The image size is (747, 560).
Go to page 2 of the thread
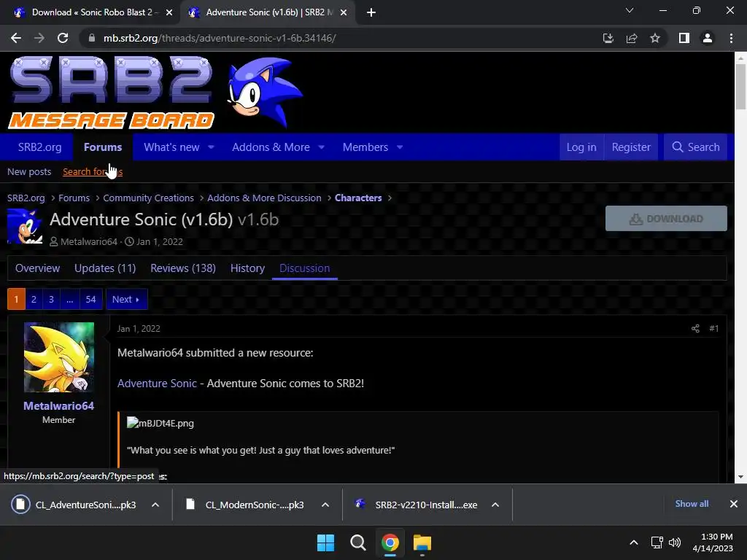click(34, 299)
